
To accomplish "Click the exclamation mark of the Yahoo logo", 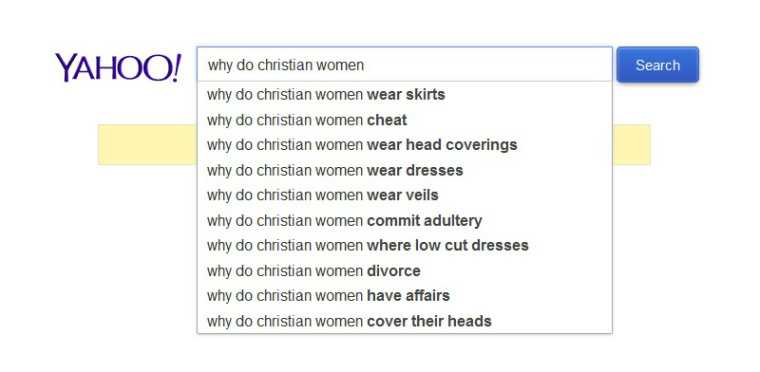I will point(176,67).
